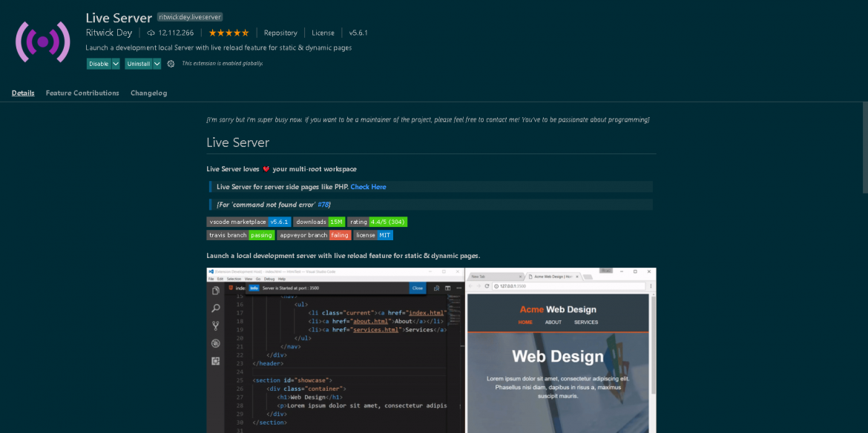Disable the Live Server extension
Screen dimensions: 868x433
pos(99,64)
